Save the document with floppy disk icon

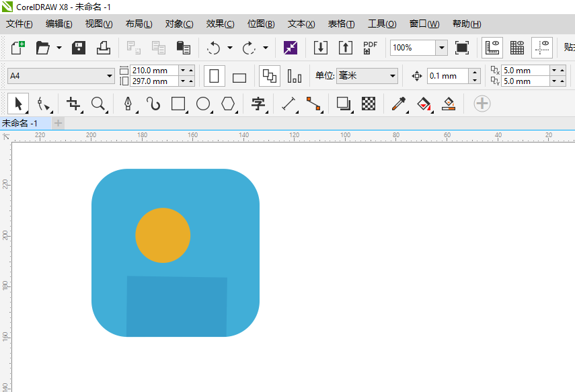pyautogui.click(x=79, y=48)
